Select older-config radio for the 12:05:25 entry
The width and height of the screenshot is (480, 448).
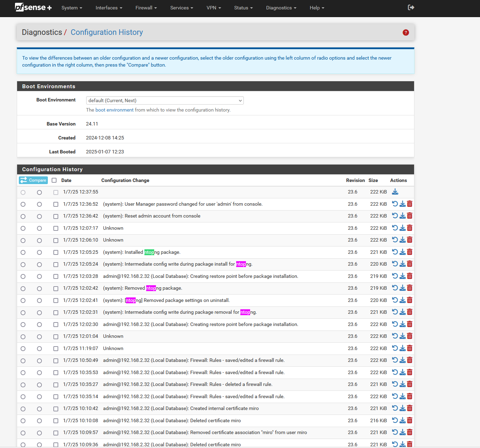(23, 252)
